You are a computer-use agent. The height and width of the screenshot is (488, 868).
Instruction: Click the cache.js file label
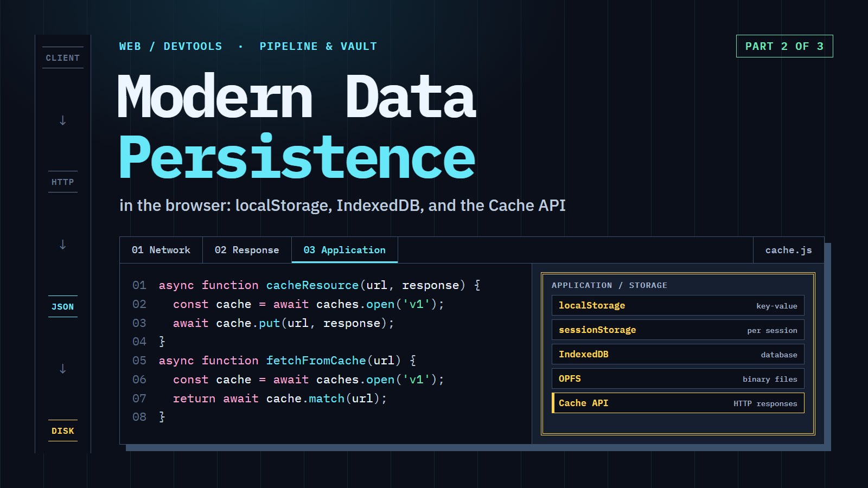click(789, 250)
